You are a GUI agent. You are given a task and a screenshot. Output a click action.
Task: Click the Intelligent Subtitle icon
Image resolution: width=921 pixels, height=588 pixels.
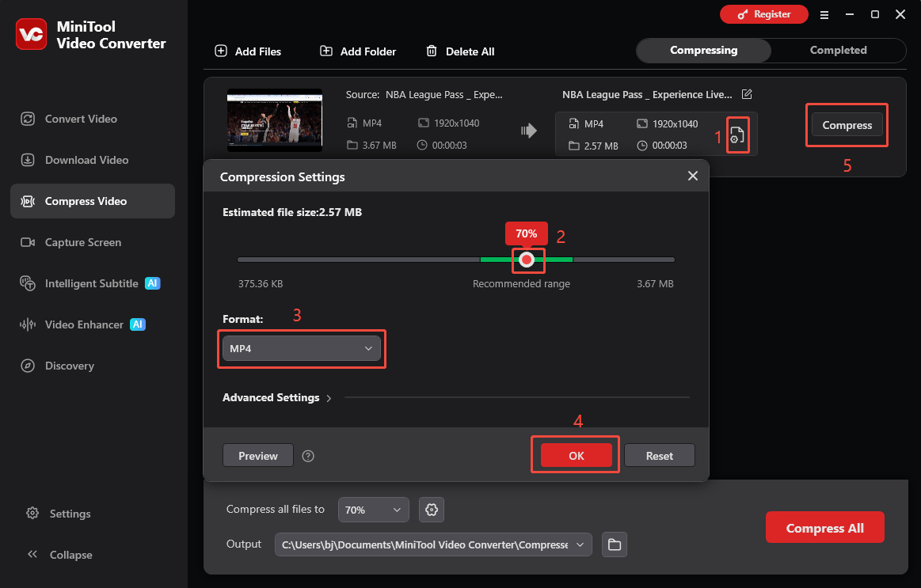pos(28,283)
